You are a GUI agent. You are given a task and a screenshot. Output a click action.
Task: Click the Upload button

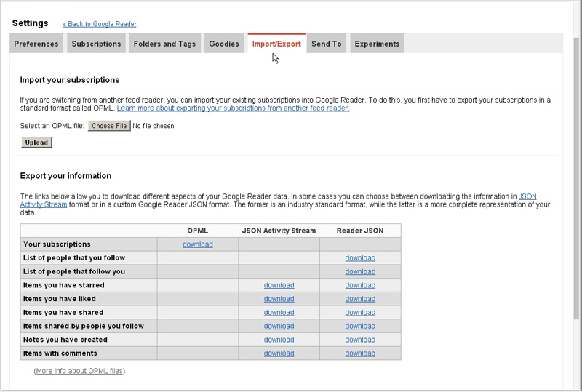click(36, 143)
